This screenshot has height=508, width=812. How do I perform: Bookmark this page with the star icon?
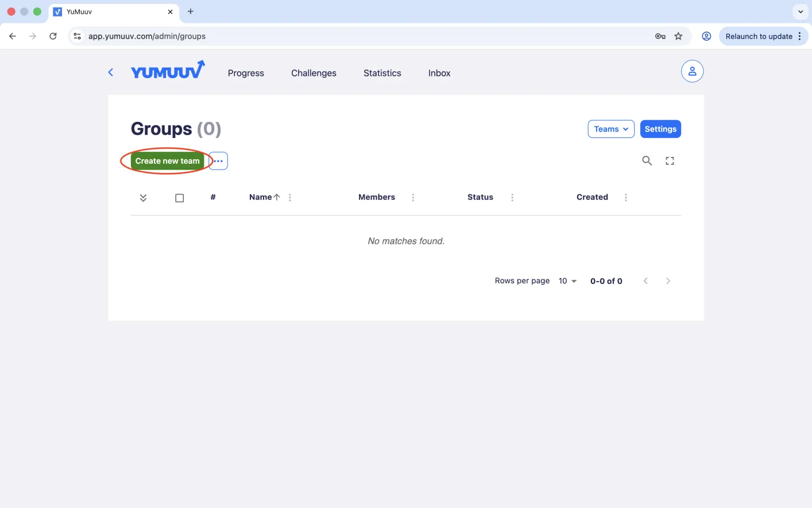click(x=678, y=36)
